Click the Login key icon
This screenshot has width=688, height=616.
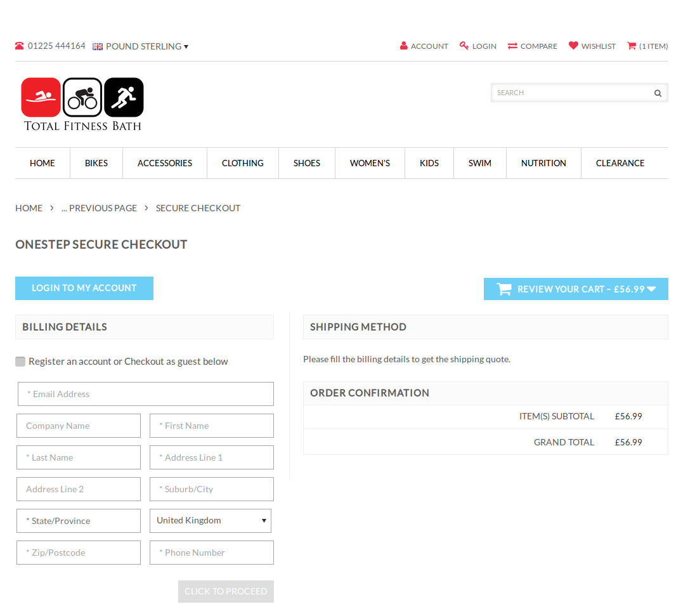point(464,46)
